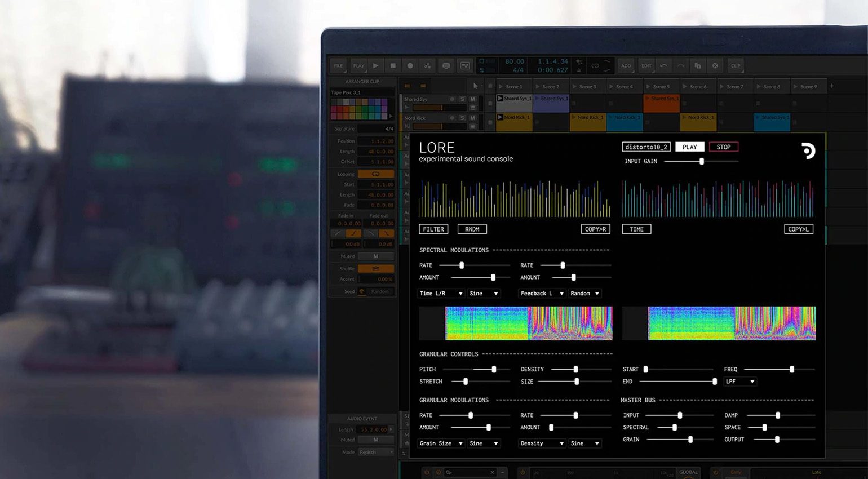Open the EDIT menu in the toolbar
This screenshot has width=868, height=479.
point(646,66)
